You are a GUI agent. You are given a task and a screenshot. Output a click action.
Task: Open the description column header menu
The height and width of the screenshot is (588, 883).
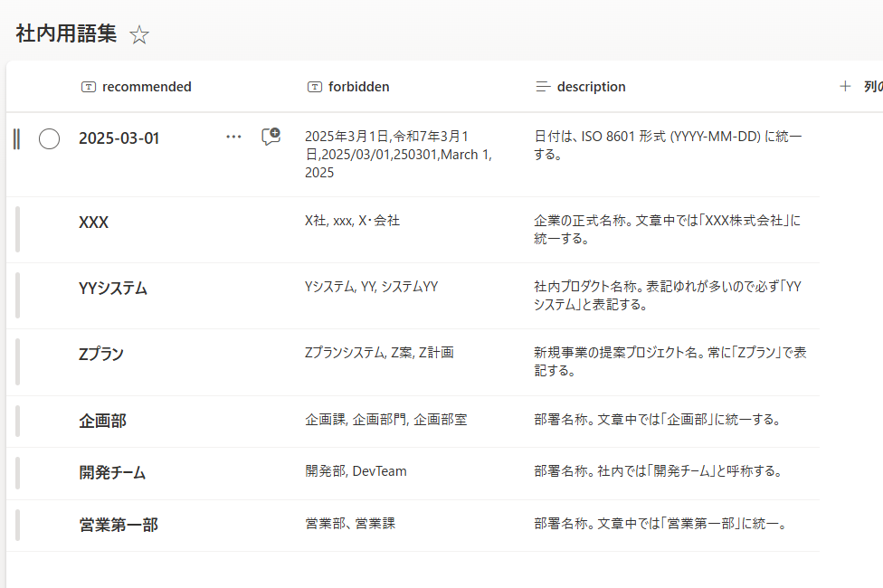[592, 87]
